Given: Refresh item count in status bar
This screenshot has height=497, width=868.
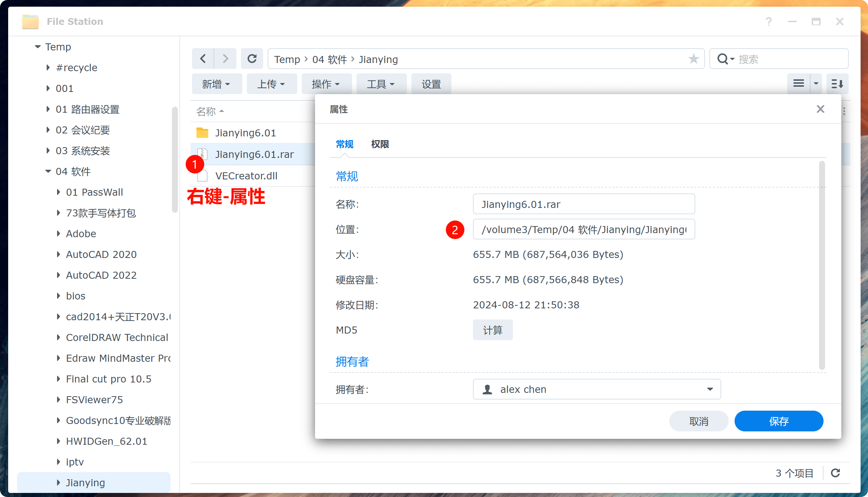Looking at the screenshot, I should coord(835,473).
